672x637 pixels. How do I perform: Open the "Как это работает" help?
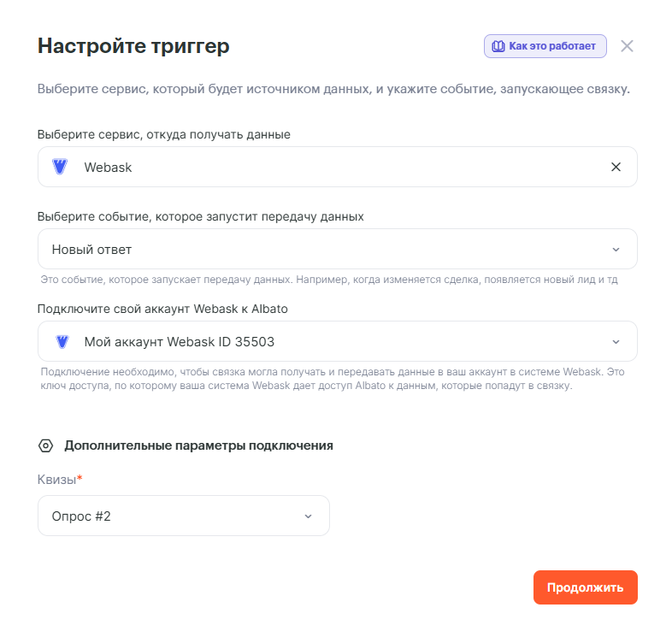pyautogui.click(x=551, y=46)
